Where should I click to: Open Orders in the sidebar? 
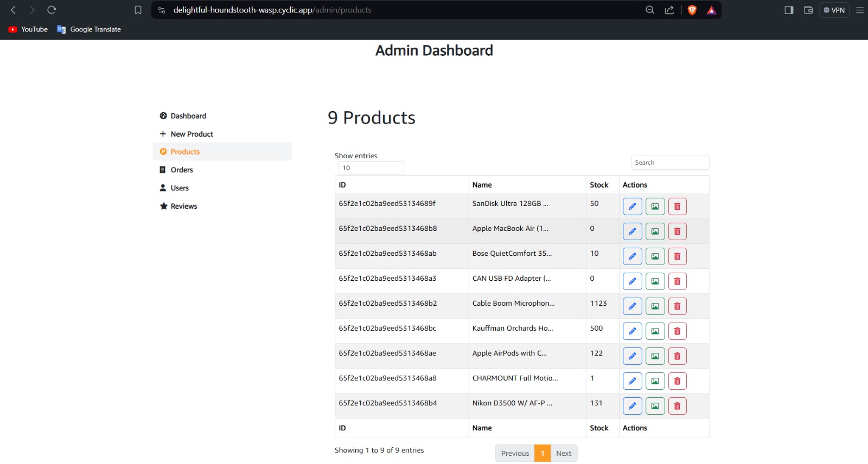pyautogui.click(x=222, y=170)
